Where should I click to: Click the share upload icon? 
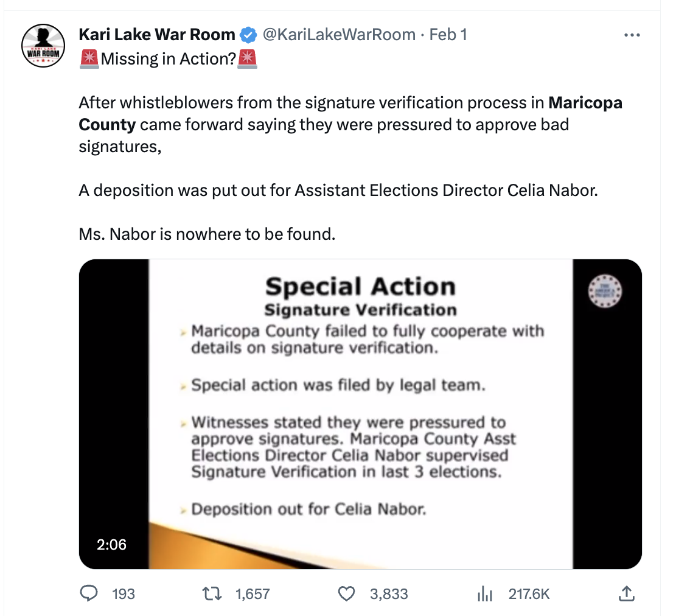[626, 593]
